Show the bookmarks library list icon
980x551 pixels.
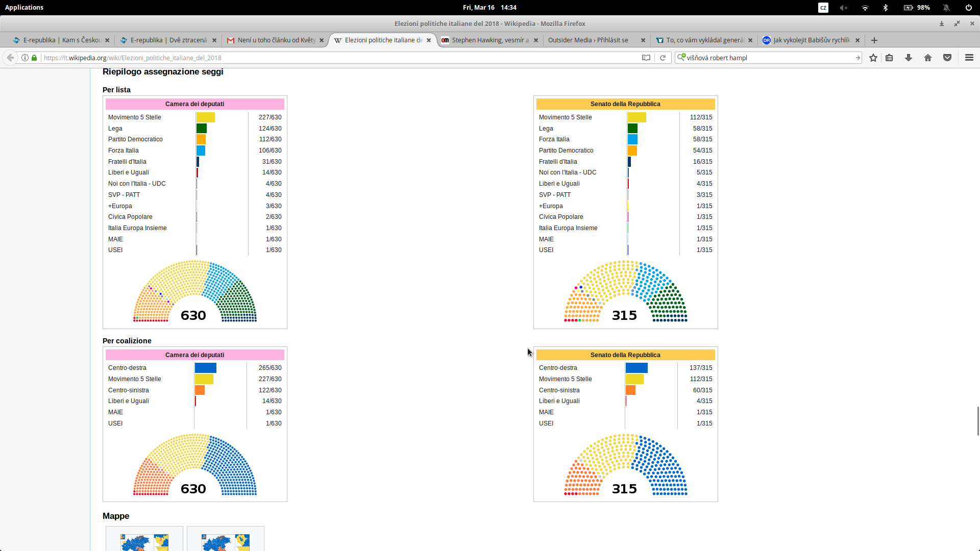[889, 58]
